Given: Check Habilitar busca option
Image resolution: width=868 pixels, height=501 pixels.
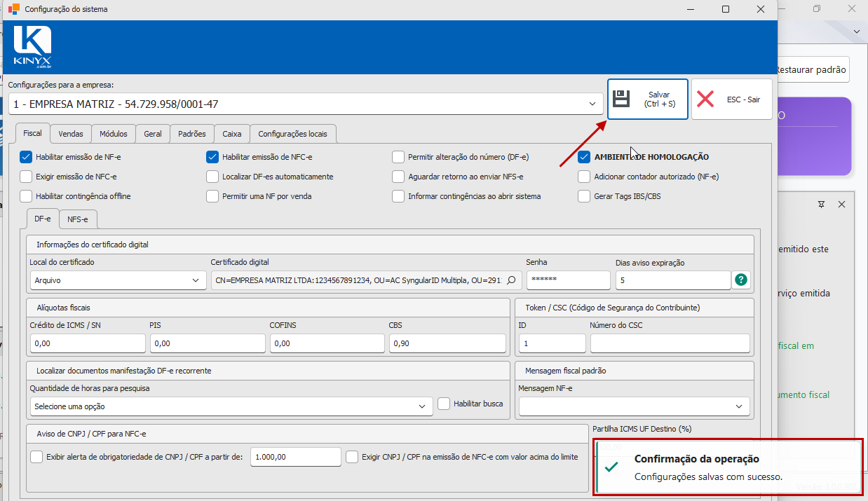Looking at the screenshot, I should 444,404.
